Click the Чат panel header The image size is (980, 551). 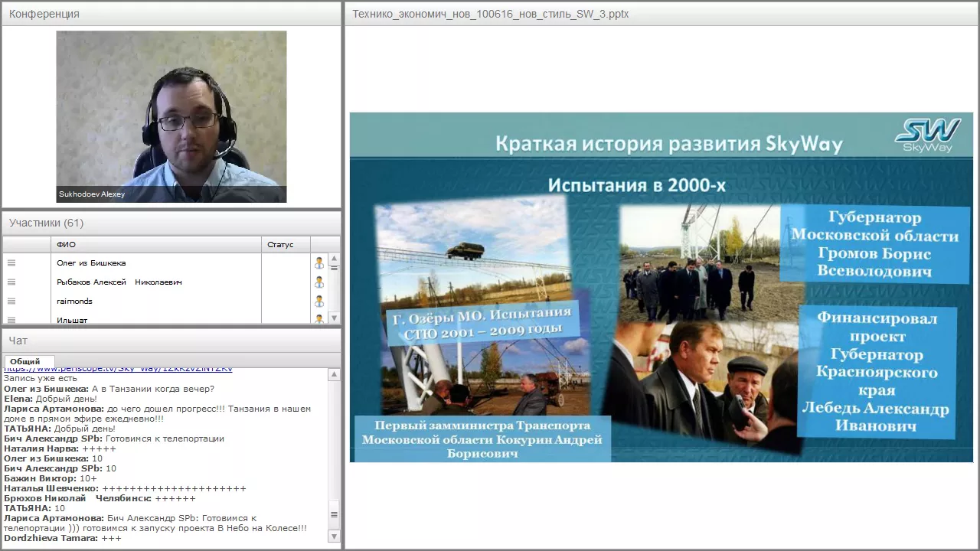[171, 341]
